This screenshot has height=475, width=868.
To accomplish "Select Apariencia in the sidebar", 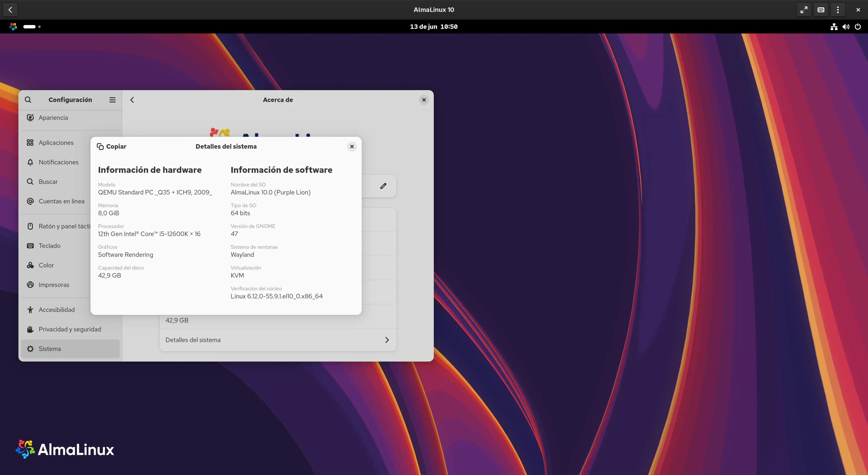I will [70, 118].
